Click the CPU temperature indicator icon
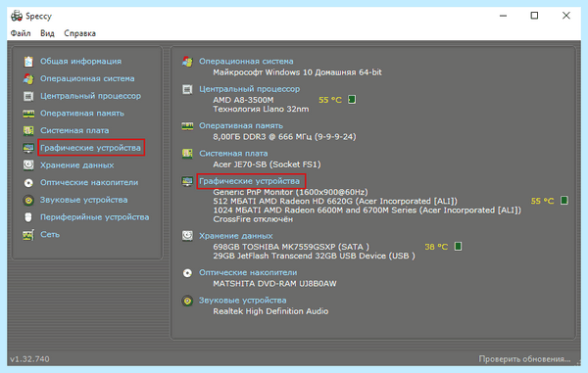 [x=352, y=100]
